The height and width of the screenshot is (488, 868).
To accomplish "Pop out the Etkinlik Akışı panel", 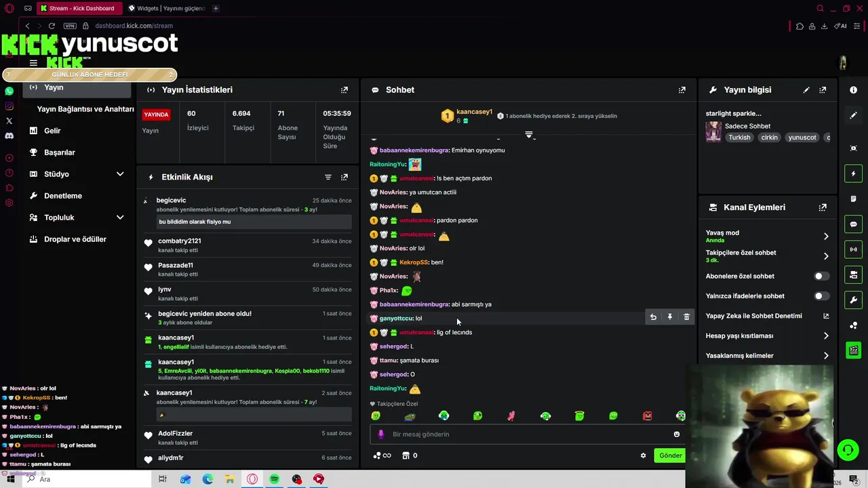I will (344, 177).
